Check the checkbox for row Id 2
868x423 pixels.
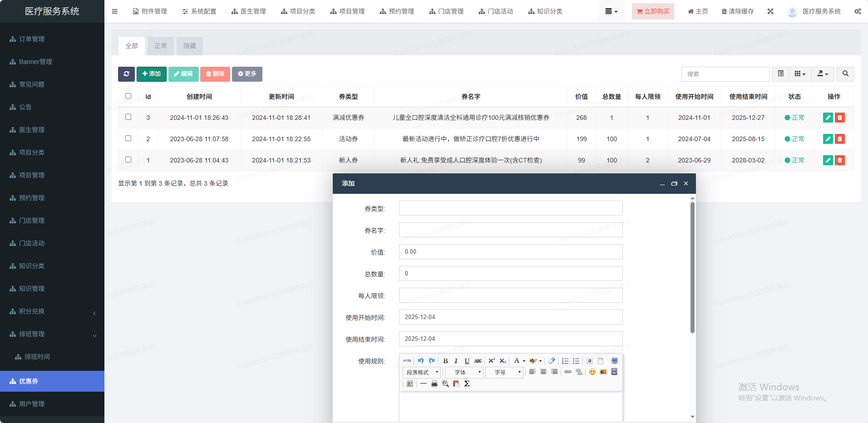(x=128, y=138)
